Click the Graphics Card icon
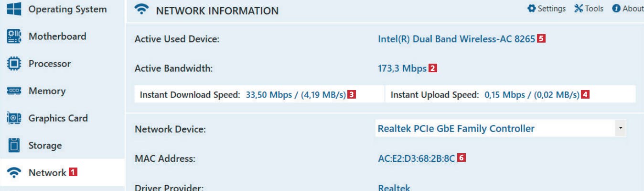The image size is (644, 191). coord(14,118)
